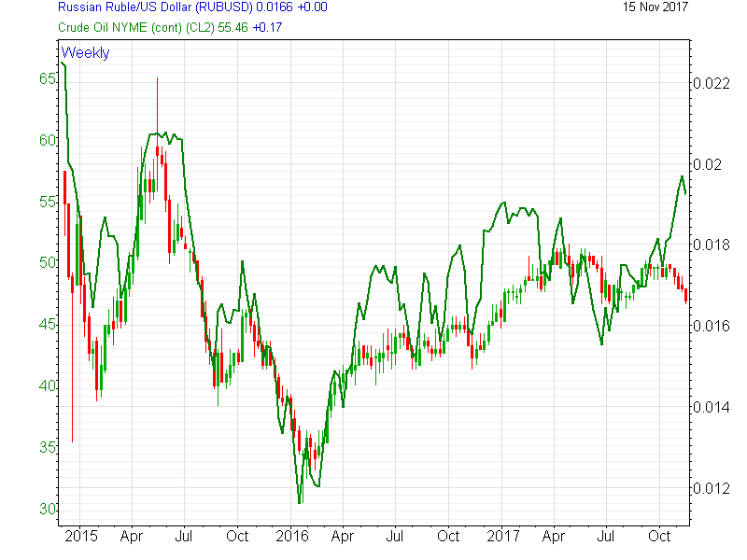Click the 'Apr' label right of 2016
747x560 pixels.
click(343, 538)
